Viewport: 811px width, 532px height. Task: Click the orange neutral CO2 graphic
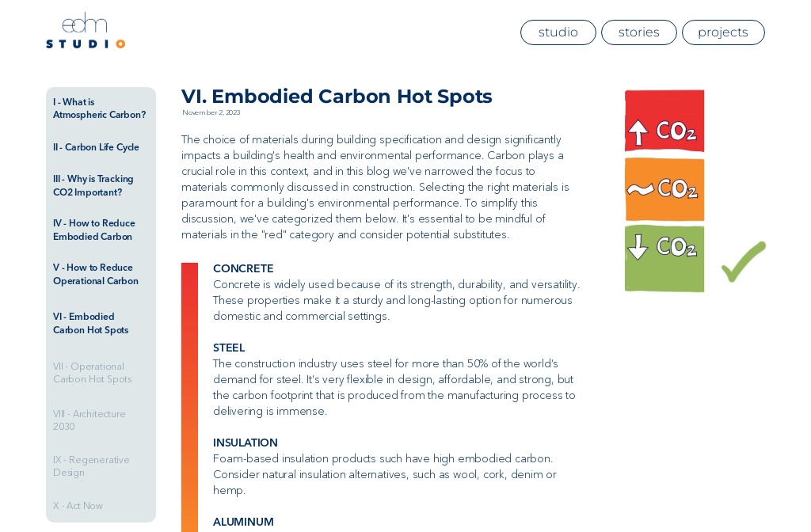pyautogui.click(x=664, y=189)
